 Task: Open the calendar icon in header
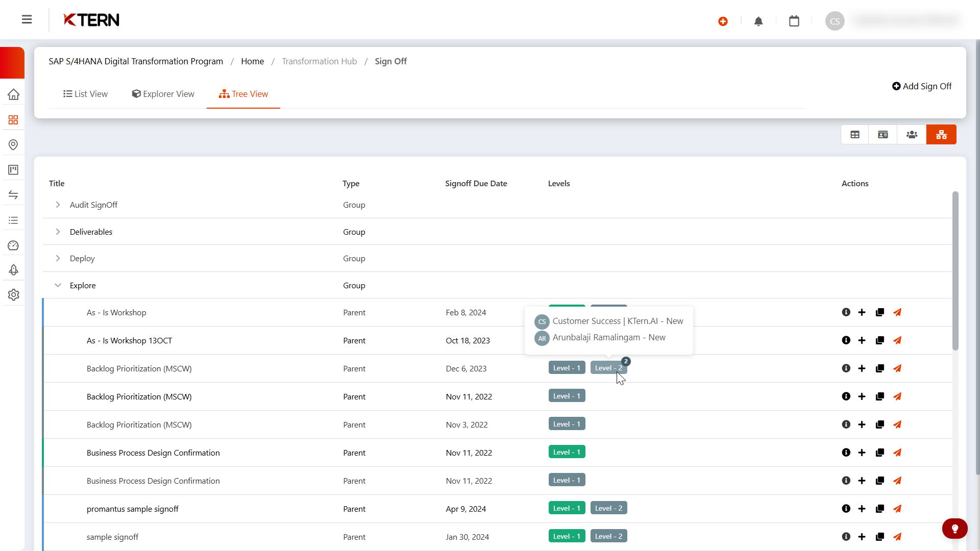pyautogui.click(x=794, y=21)
